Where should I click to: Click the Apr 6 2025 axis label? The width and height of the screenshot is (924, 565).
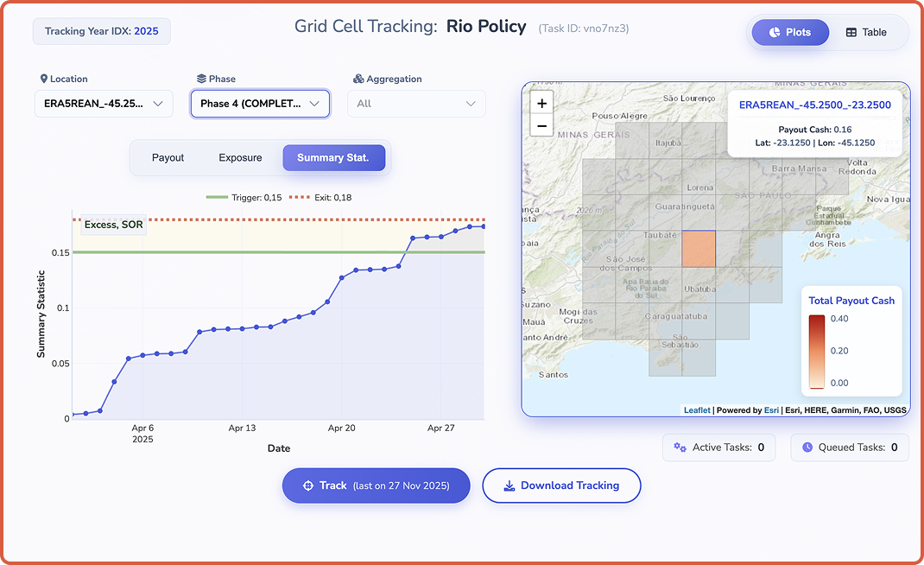coord(142,434)
